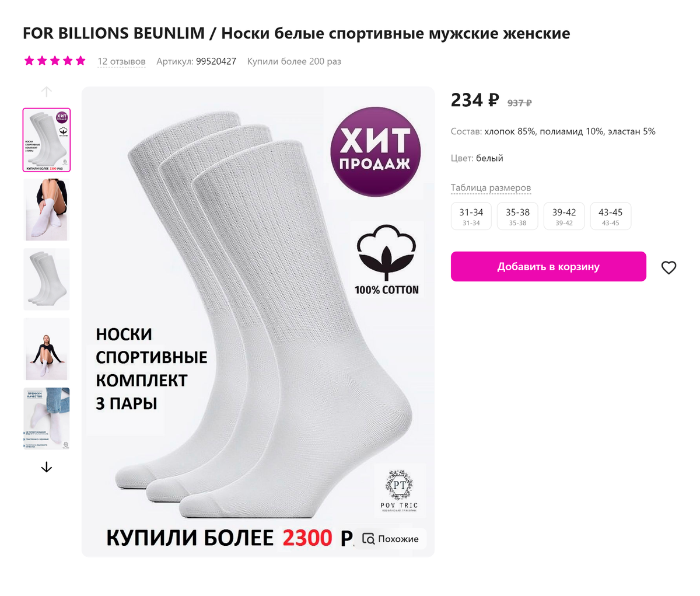The width and height of the screenshot is (700, 596).
Task: Select size 35-38
Action: click(517, 217)
